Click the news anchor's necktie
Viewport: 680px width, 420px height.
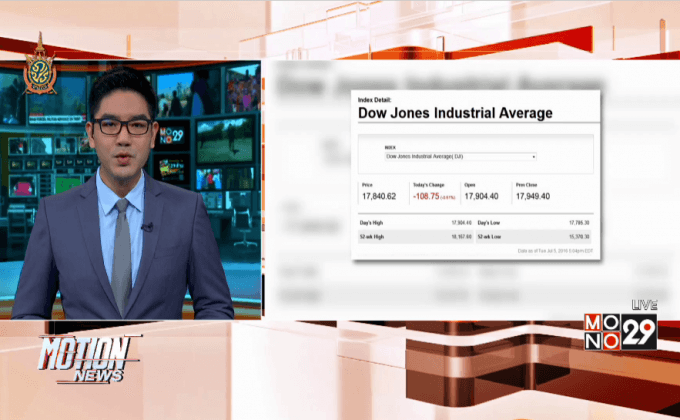tap(121, 255)
